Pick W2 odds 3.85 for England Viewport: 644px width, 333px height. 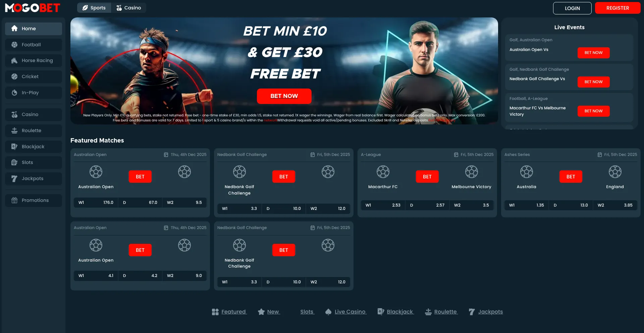point(615,205)
